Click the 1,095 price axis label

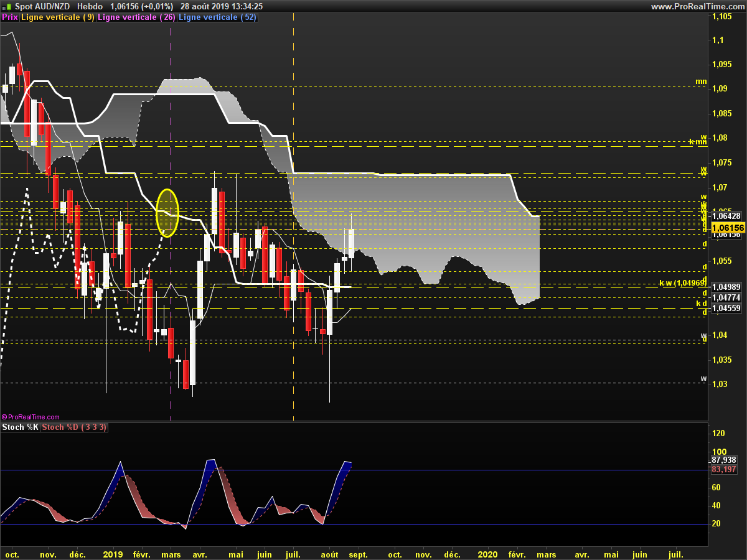pyautogui.click(x=722, y=64)
